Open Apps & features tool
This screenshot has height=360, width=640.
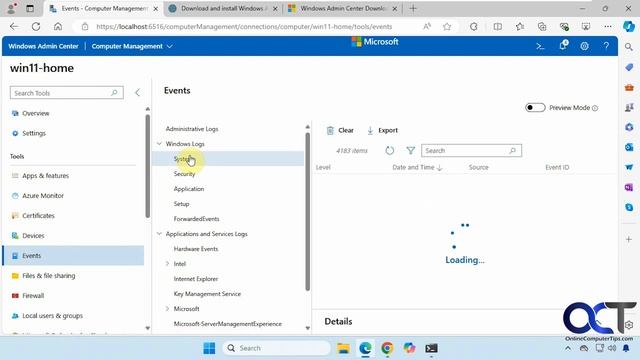coord(73,176)
